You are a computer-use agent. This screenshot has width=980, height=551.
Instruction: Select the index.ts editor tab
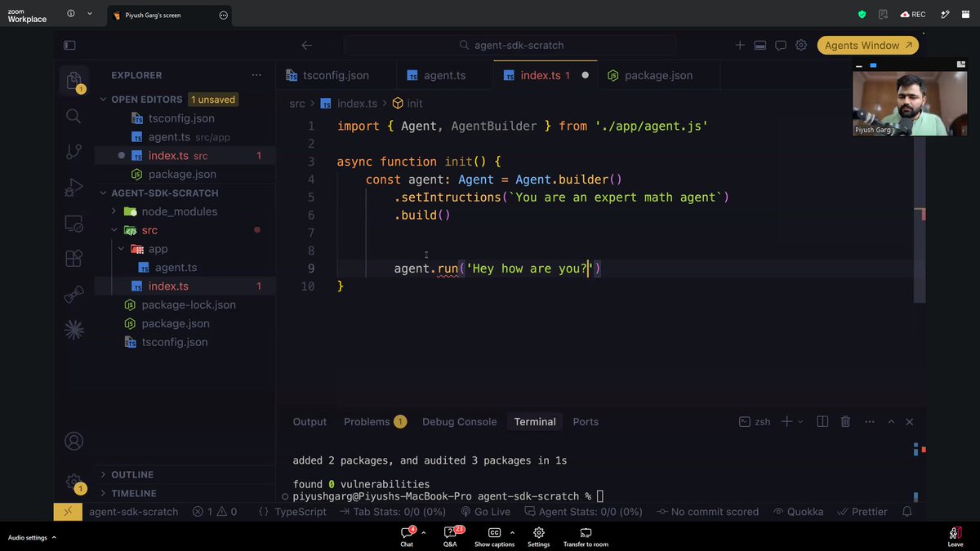pos(546,75)
